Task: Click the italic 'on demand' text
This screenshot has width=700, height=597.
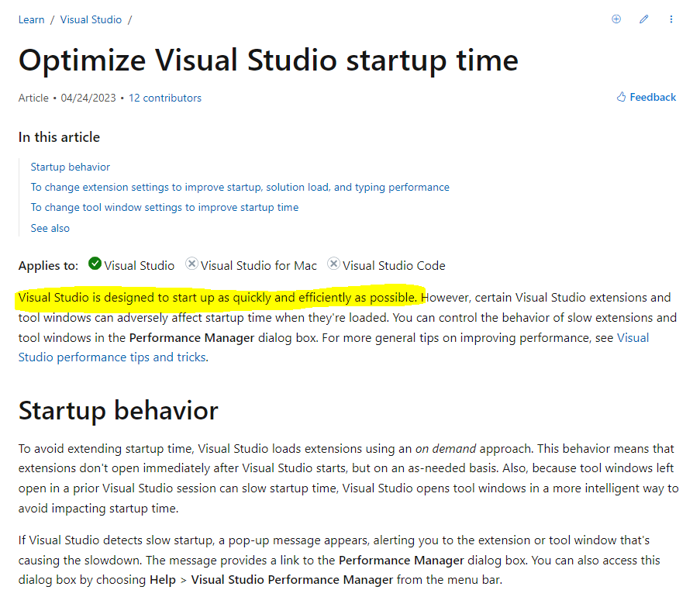Action: [446, 448]
